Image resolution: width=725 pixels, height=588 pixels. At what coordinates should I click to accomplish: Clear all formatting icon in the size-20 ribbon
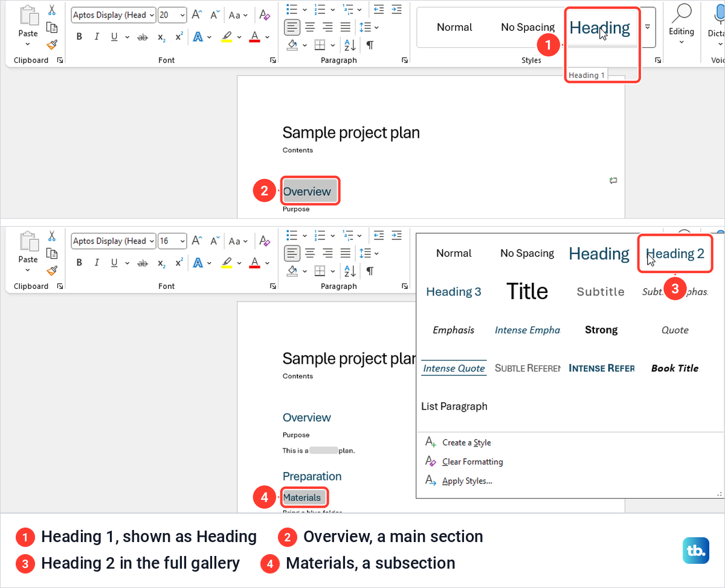(264, 15)
